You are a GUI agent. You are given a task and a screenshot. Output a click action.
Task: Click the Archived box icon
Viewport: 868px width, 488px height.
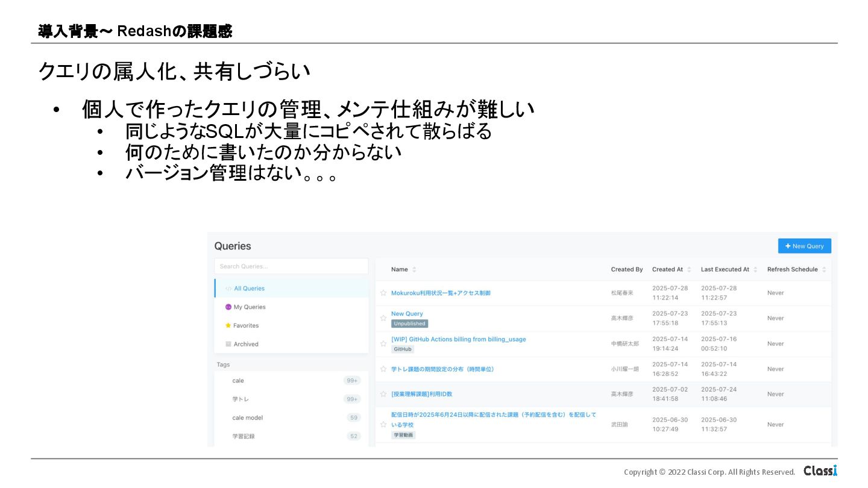[x=228, y=344]
